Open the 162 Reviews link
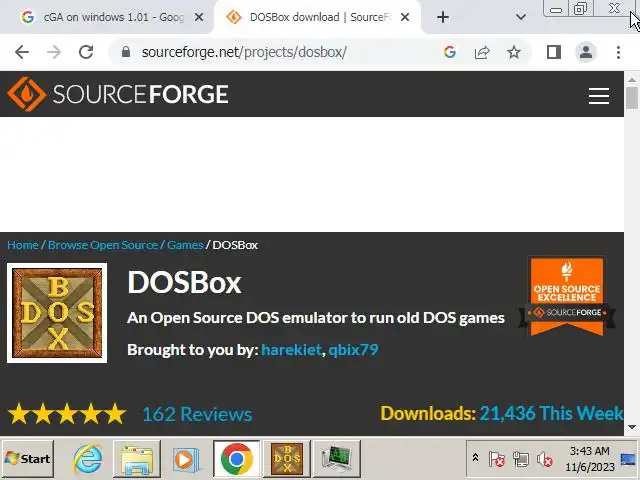Viewport: 640px width, 480px height. tap(197, 414)
